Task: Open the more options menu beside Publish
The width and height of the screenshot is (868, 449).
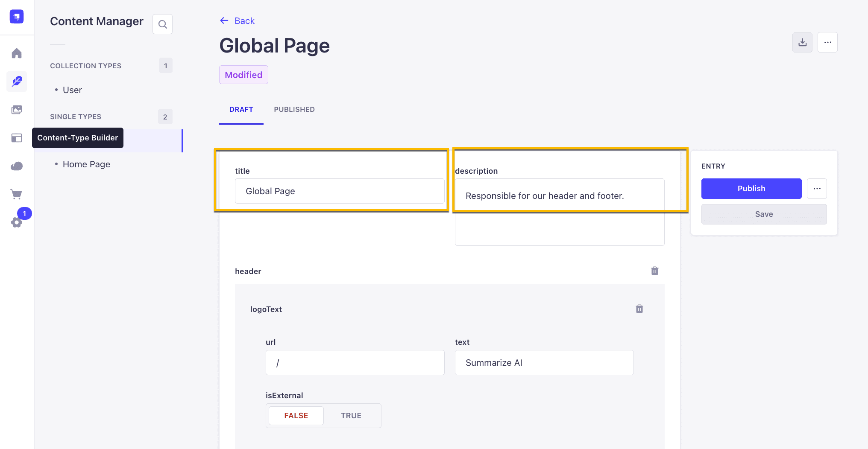Action: coord(817,189)
